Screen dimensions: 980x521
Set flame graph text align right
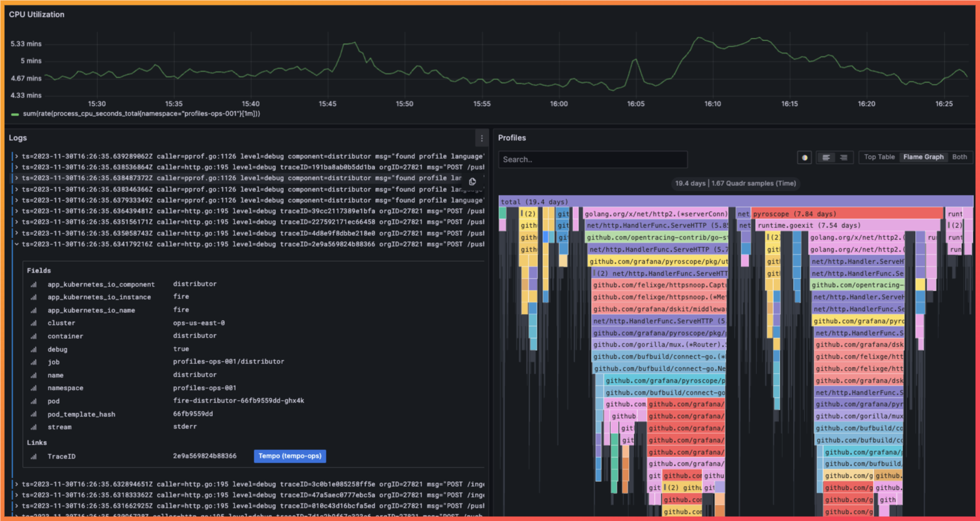point(844,158)
